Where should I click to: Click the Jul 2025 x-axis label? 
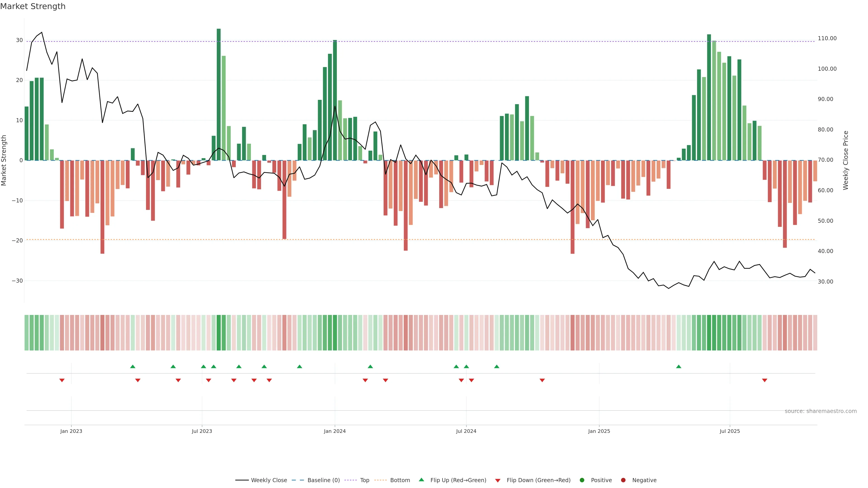tap(729, 431)
